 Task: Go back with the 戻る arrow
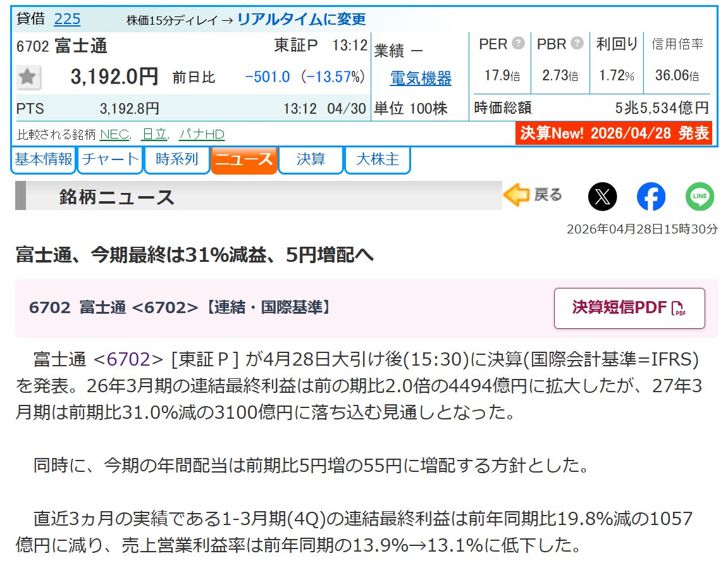click(533, 195)
